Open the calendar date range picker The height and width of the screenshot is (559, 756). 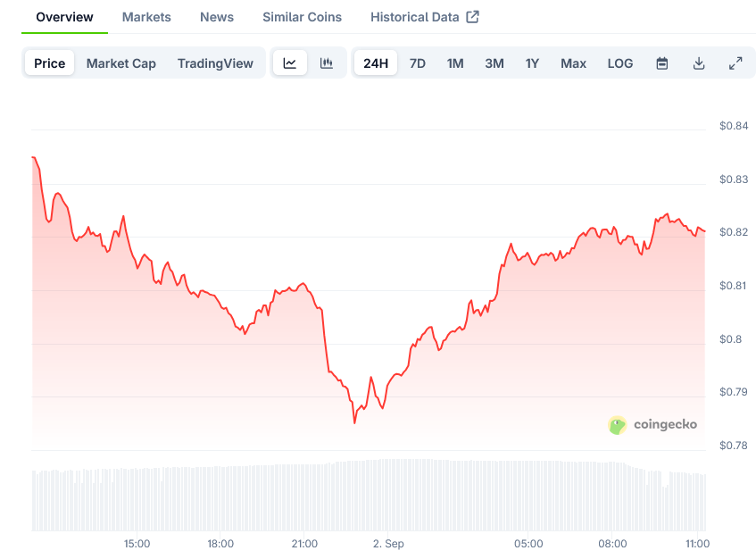(662, 63)
